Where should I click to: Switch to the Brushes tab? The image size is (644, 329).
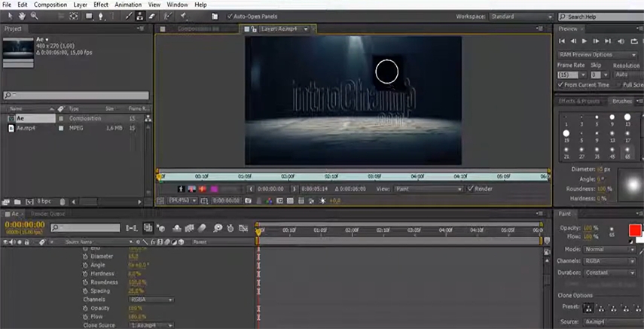pyautogui.click(x=622, y=101)
